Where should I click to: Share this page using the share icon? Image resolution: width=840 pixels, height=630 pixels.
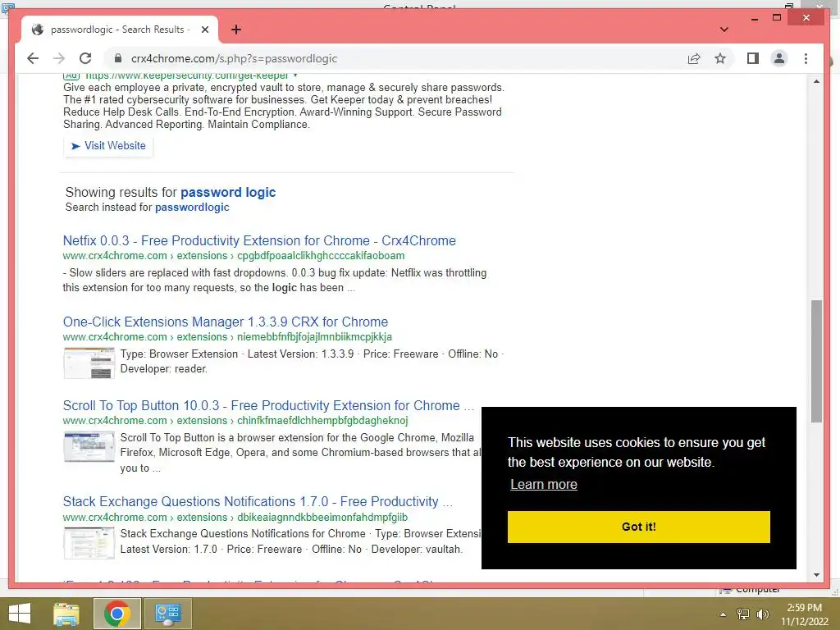694,58
